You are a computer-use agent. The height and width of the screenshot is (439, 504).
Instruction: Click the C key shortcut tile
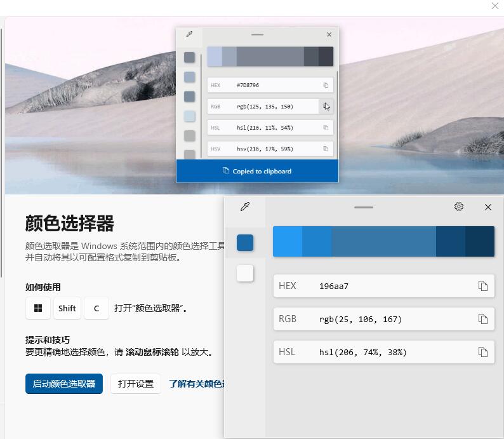[x=96, y=308]
